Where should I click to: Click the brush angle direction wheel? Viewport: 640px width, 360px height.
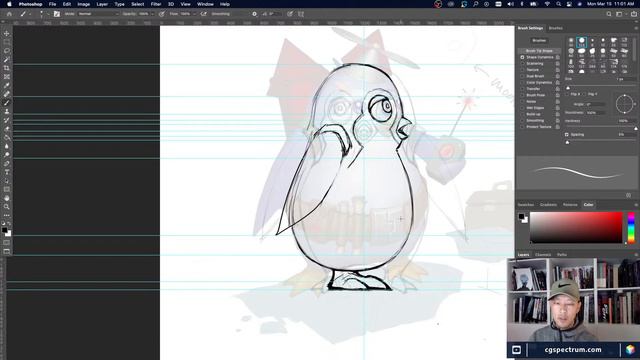(x=624, y=104)
